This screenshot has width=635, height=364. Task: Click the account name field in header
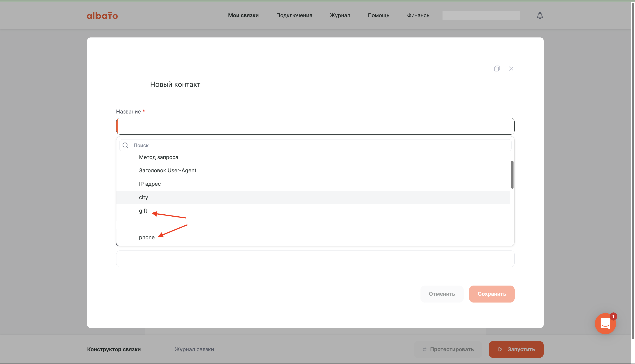(481, 15)
